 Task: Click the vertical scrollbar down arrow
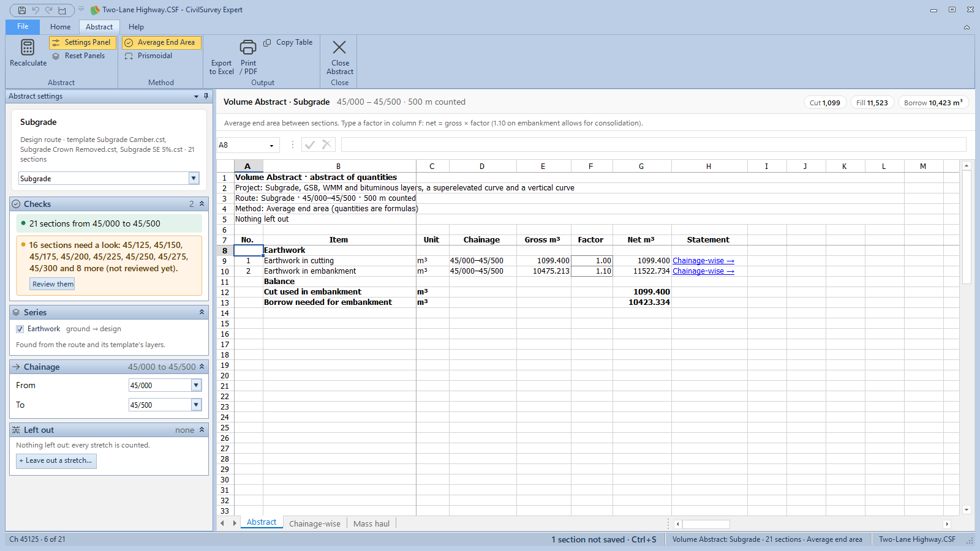pos(967,509)
